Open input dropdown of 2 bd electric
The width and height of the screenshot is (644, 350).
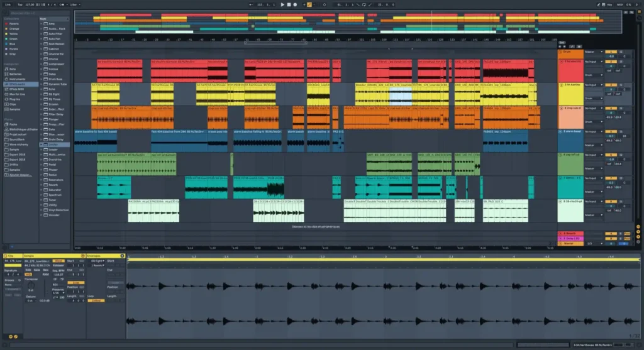(593, 62)
